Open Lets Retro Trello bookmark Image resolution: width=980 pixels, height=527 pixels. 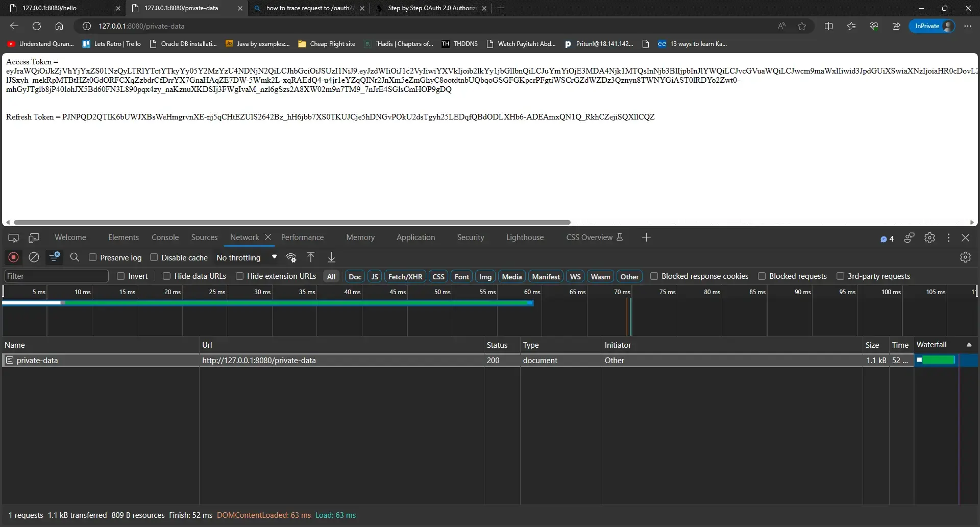(x=112, y=44)
